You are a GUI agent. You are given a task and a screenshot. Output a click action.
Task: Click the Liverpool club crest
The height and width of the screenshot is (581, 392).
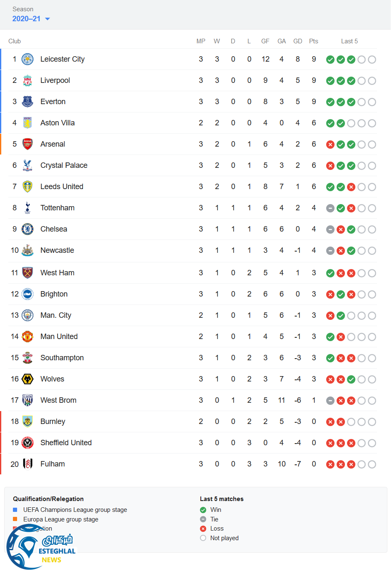[x=27, y=80]
